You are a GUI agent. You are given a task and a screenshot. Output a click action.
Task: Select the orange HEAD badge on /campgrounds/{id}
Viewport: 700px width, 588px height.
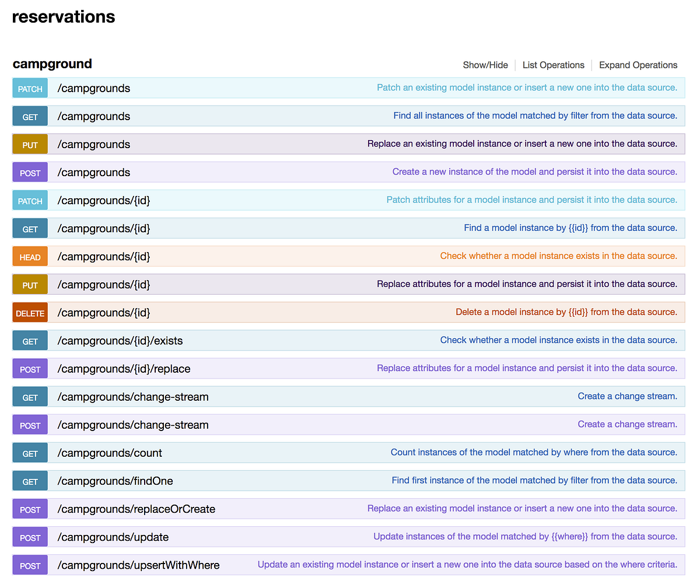pos(30,256)
